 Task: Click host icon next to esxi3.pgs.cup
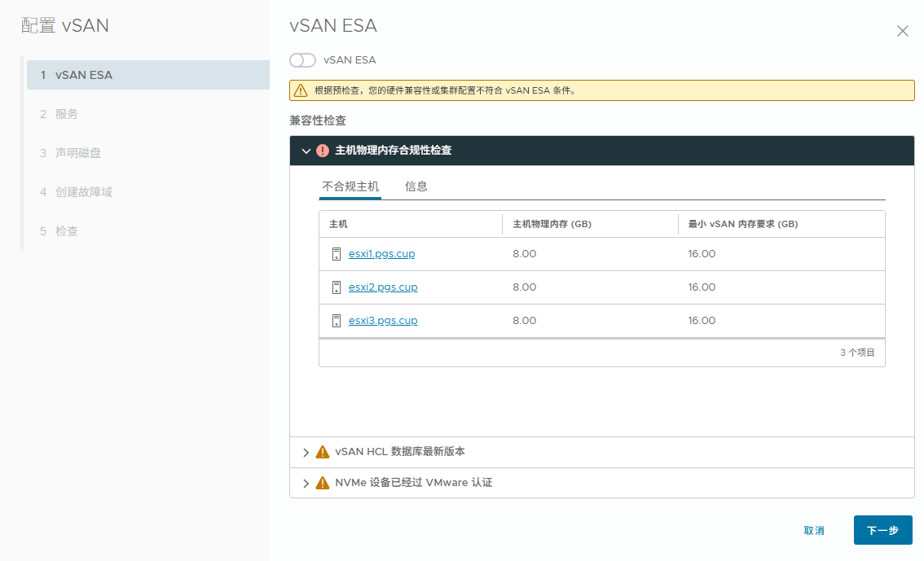[337, 321]
